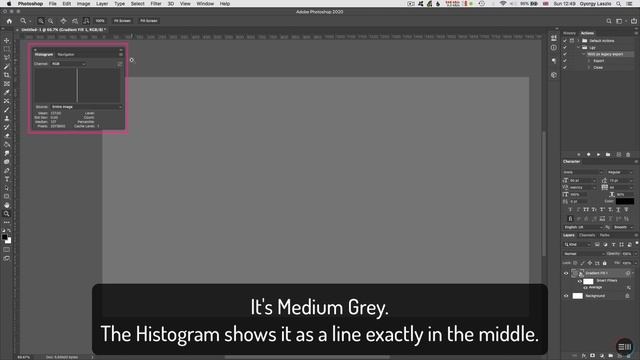Screen dimensions: 640x360
Task: Select the Horizontal Type tool in toolbox
Action: click(x=7, y=179)
